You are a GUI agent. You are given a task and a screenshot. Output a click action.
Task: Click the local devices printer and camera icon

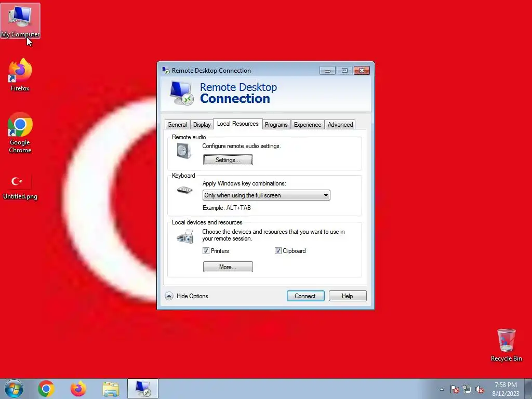tap(185, 236)
